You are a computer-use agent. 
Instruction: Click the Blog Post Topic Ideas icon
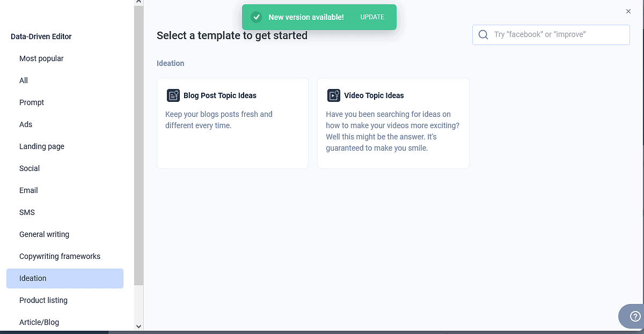click(x=173, y=95)
